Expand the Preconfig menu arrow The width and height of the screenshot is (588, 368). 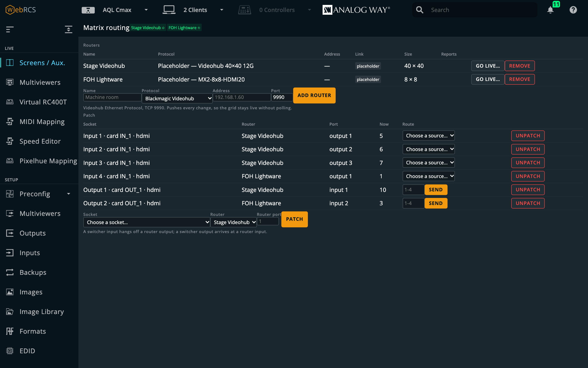point(69,194)
